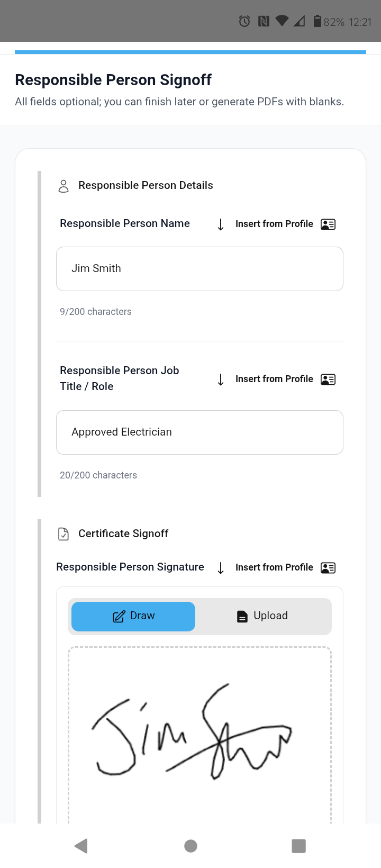Click the upload document icon on the Upload tab
Viewport: 381px width, 868px height.
pyautogui.click(x=242, y=616)
